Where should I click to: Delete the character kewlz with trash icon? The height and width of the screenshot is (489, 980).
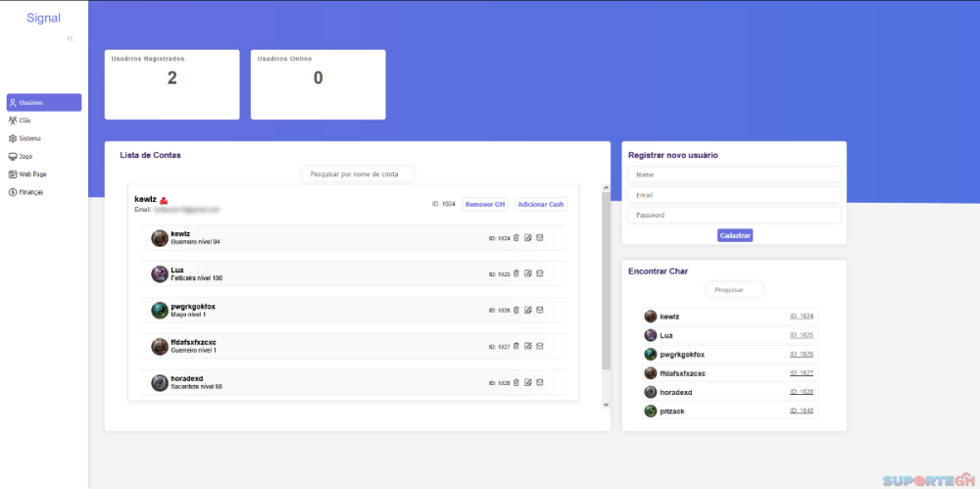click(516, 238)
